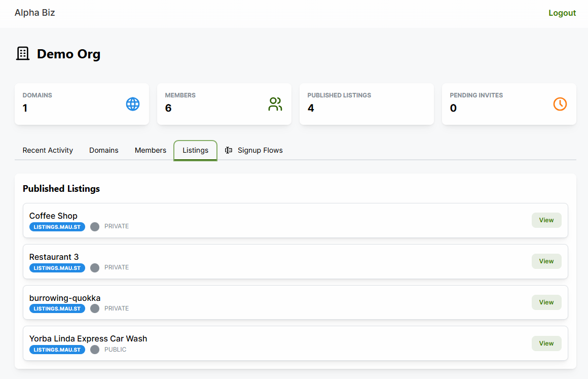This screenshot has width=588, height=379.
Task: View the Yorba Linda Express Car Wash listing
Action: pyautogui.click(x=546, y=343)
